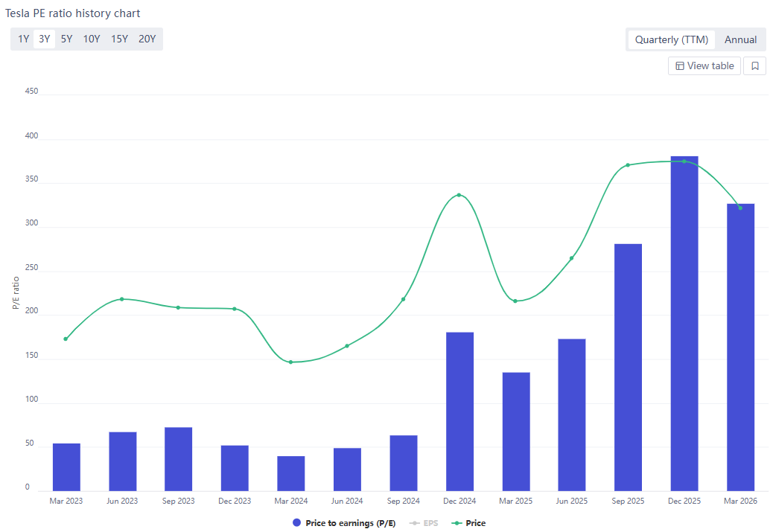Image resolution: width=773 pixels, height=532 pixels.
Task: Select Quarterly (TTM) view
Action: point(671,40)
